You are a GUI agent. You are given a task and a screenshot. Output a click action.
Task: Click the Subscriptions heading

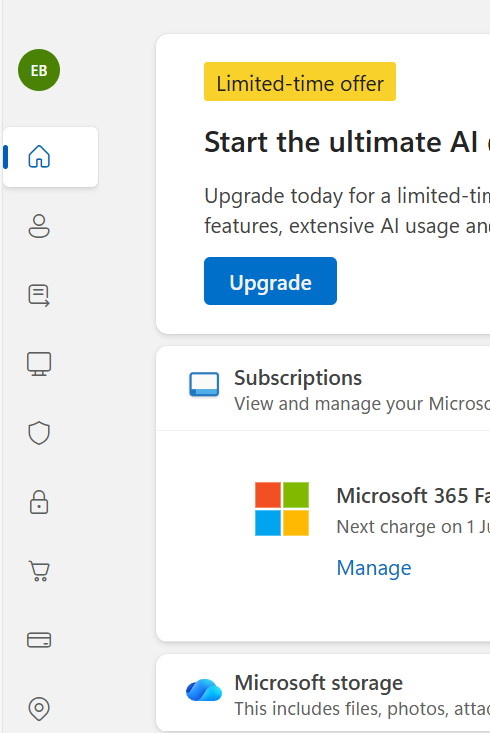click(298, 378)
